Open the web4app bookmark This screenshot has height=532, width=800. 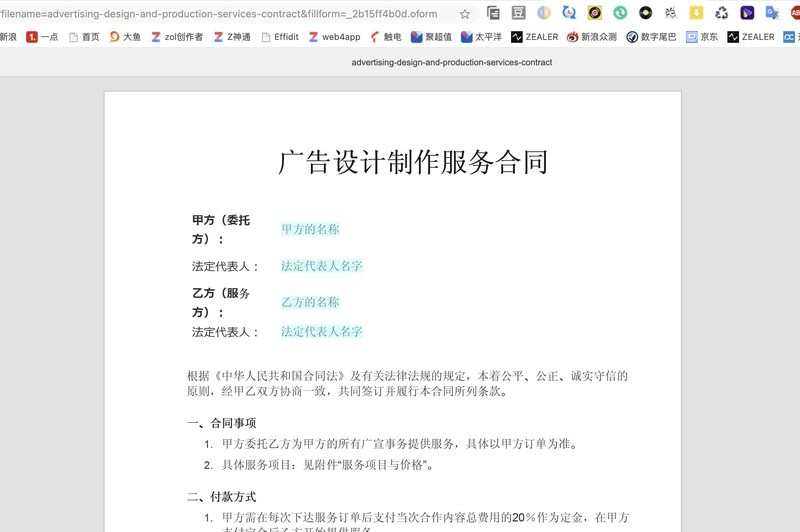[x=335, y=37]
